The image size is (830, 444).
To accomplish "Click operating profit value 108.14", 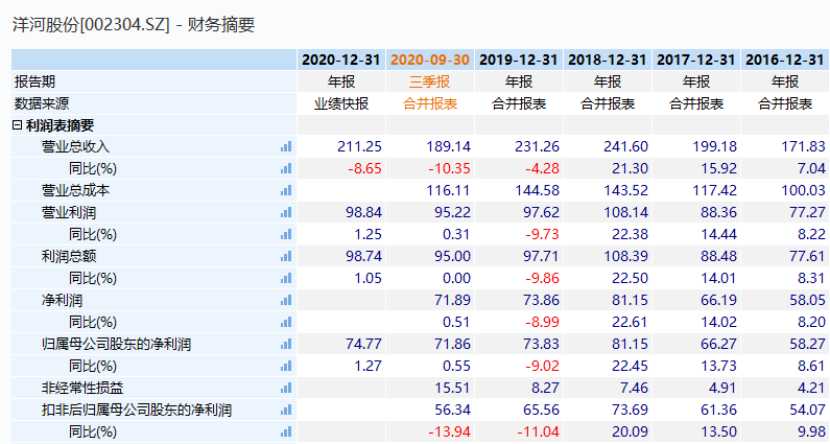I will click(x=626, y=213).
